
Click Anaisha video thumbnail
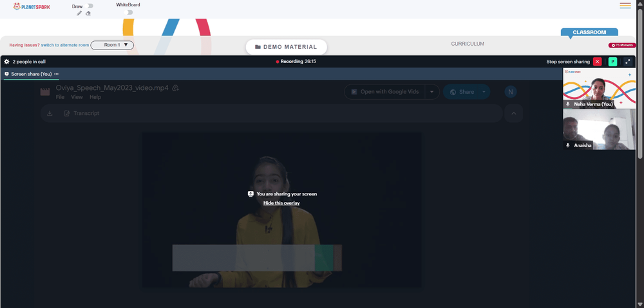pyautogui.click(x=599, y=129)
